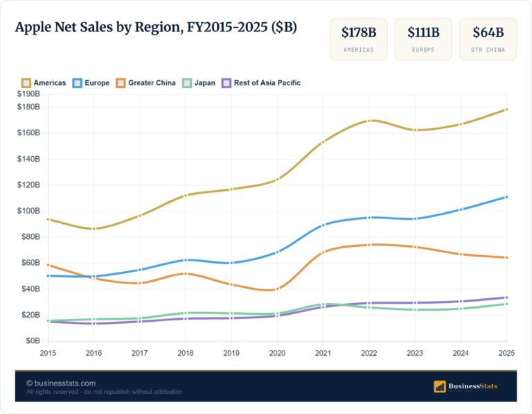Click the Greater China 2020 low data point
The width and height of the screenshot is (532, 414).
coord(277,289)
